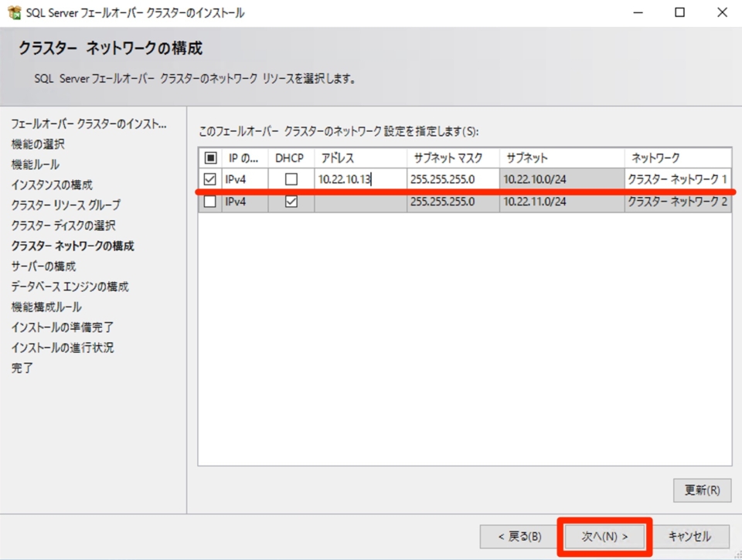The image size is (742, 560).
Task: Select the クラスター リソース グループ step
Action: [x=66, y=205]
